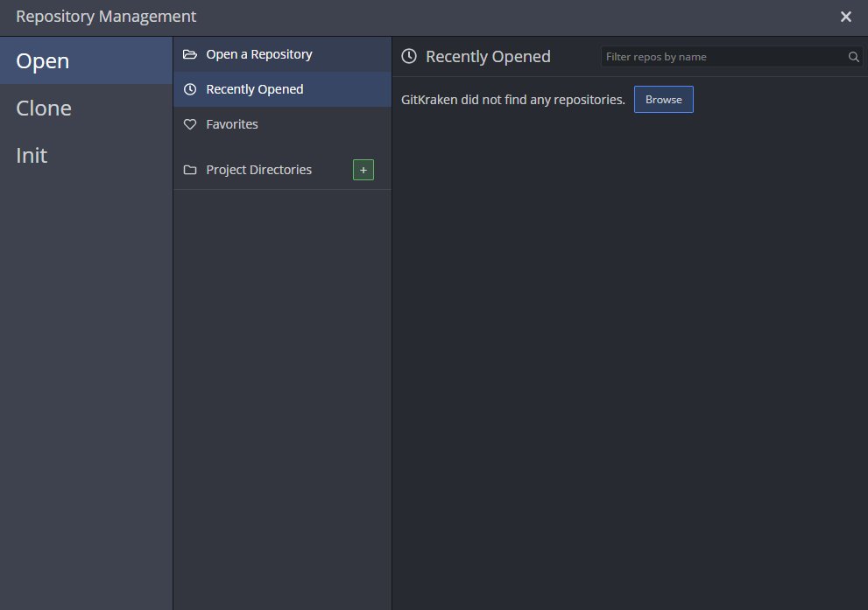The image size is (868, 610).
Task: Click 'GitKraken did not find any repositories.' text
Action: coord(512,100)
